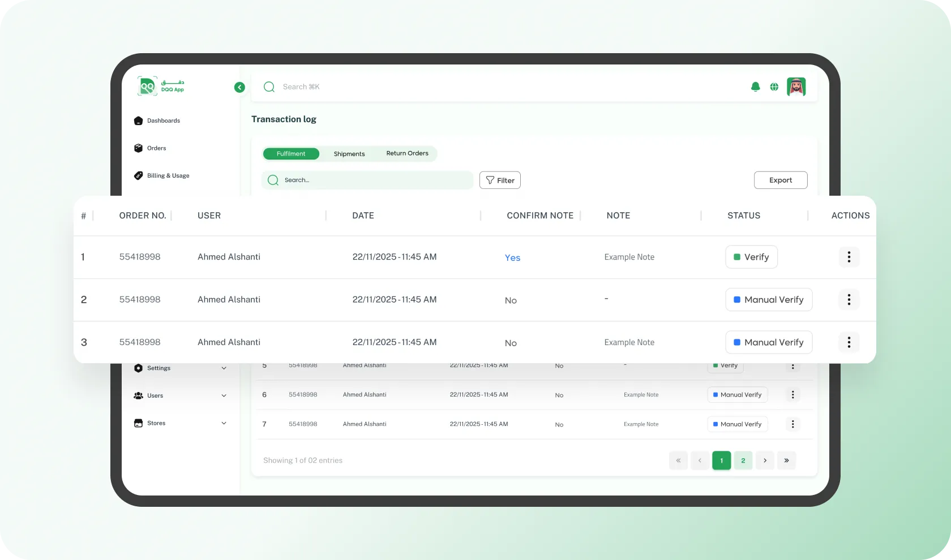The width and height of the screenshot is (951, 560).
Task: Click the transaction log search field
Action: 374,180
